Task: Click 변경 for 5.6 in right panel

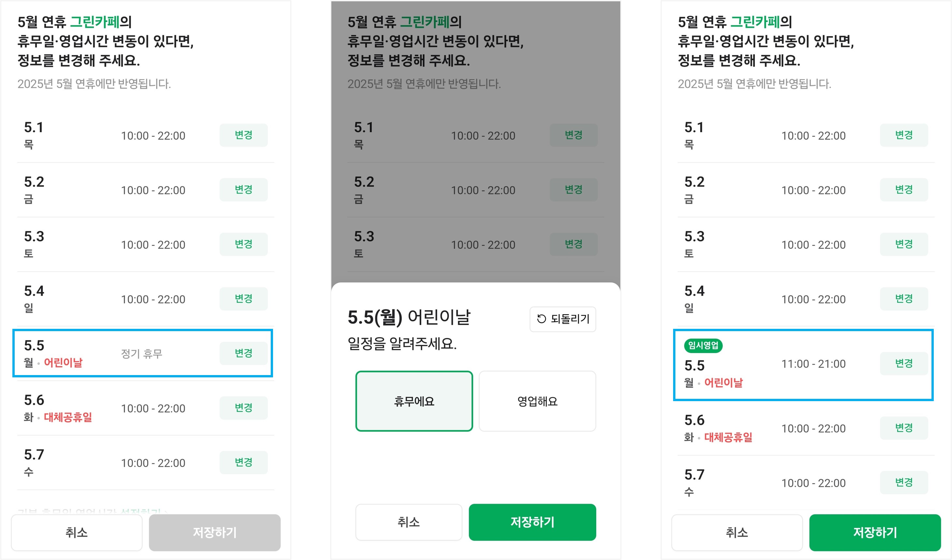Action: [904, 428]
